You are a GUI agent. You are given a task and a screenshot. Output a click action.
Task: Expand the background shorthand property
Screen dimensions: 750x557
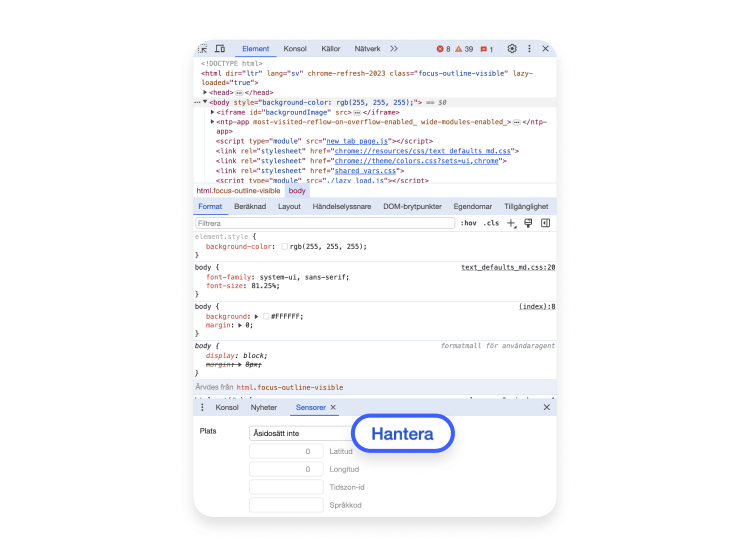256,317
